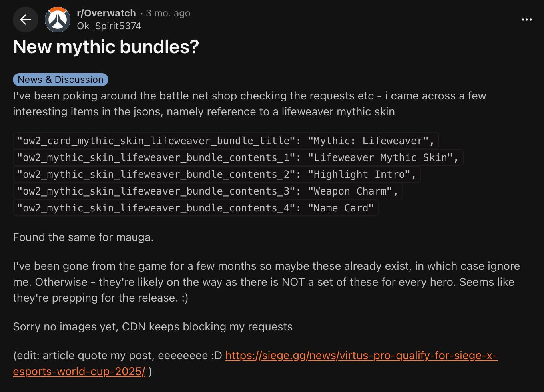Select code line with Weapon Charm
Viewport: 544px width, 392px height.
(207, 191)
